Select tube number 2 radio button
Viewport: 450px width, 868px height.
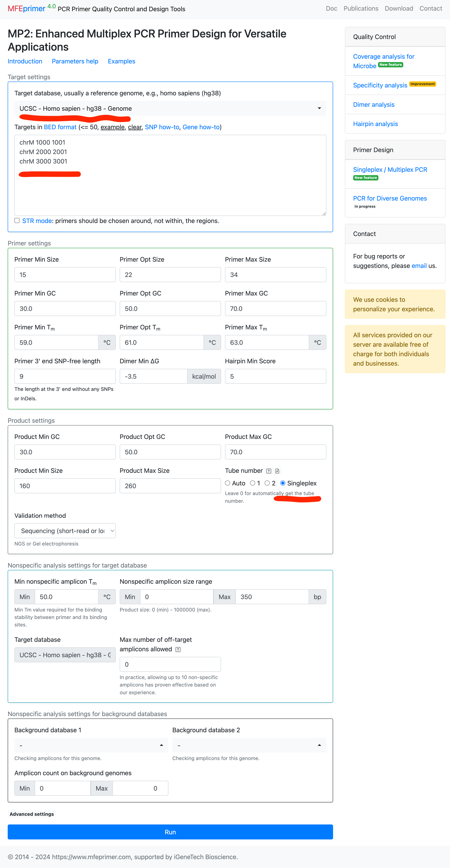pos(267,483)
